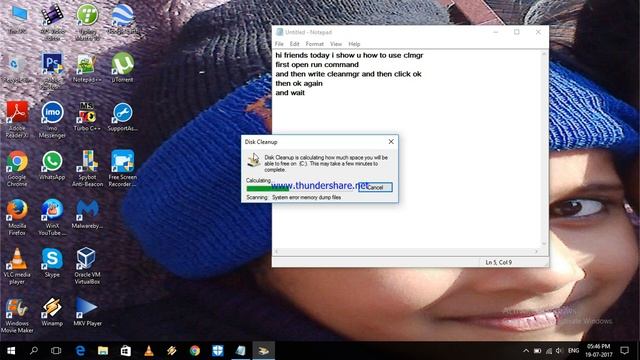The height and width of the screenshot is (360, 640).
Task: Click the ENG language indicator
Action: coord(573,351)
